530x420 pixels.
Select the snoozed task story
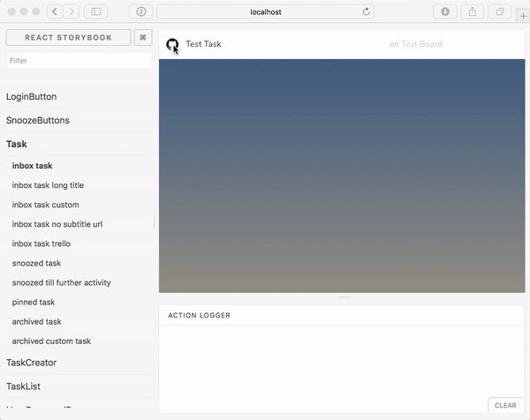pos(36,263)
